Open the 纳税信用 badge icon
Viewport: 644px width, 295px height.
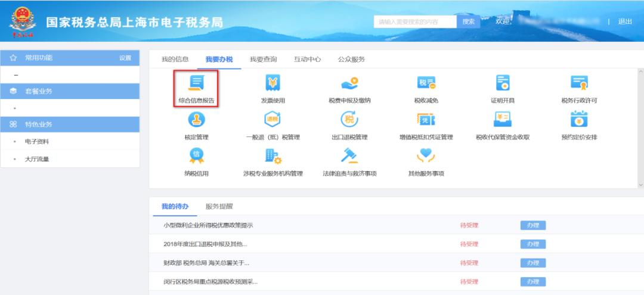[x=196, y=156]
